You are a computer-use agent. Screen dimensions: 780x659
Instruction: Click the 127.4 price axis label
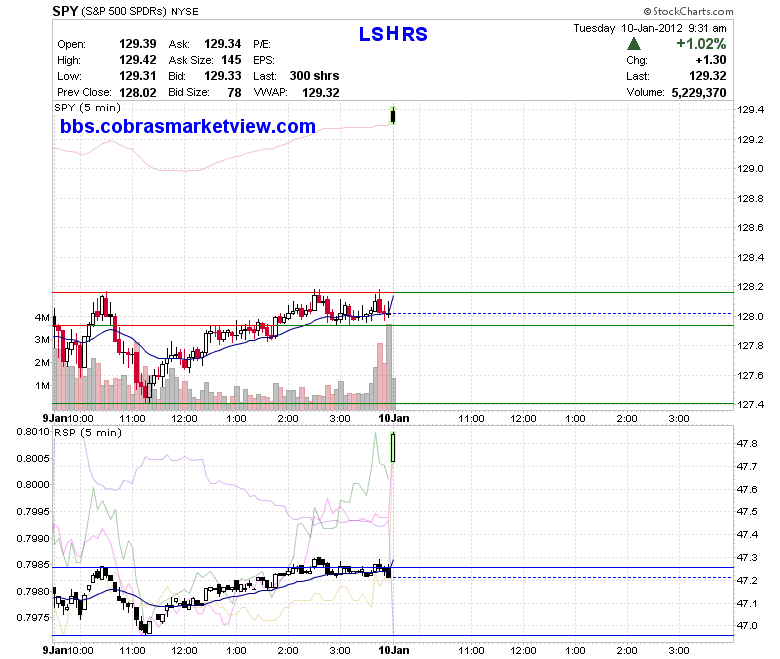point(750,405)
